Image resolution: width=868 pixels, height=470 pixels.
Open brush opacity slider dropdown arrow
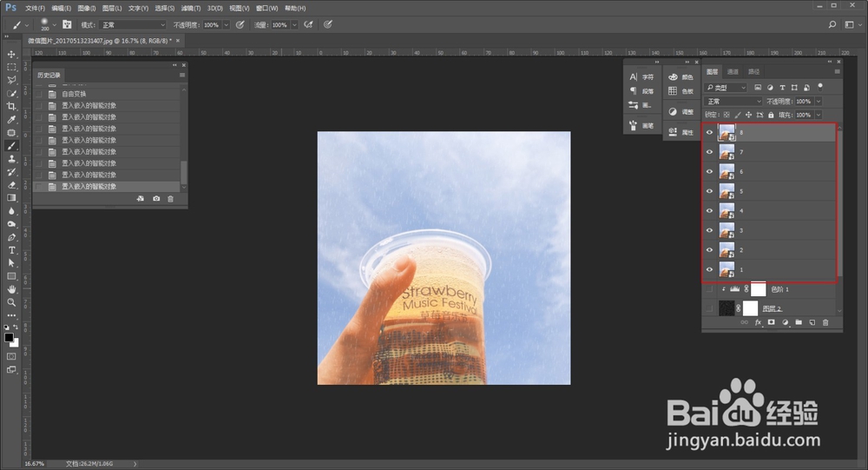point(226,25)
